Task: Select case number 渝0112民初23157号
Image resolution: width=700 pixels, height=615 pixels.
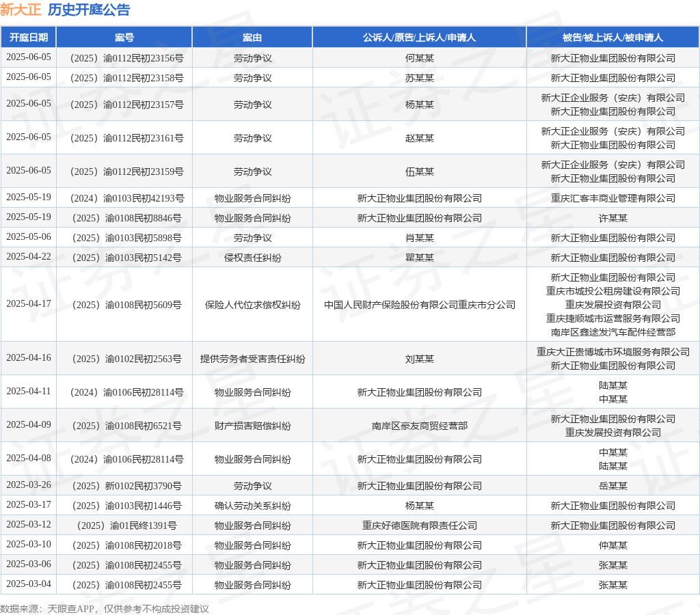Action: click(x=126, y=105)
